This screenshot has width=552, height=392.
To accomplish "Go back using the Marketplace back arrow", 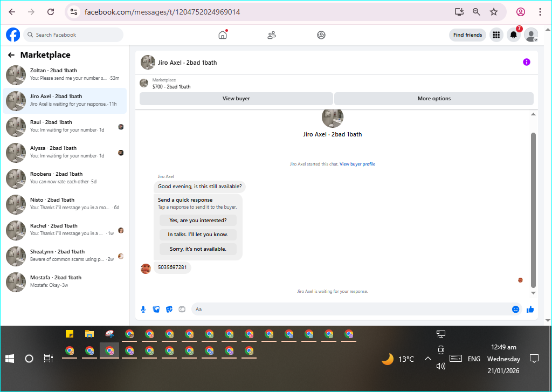I will pyautogui.click(x=11, y=55).
